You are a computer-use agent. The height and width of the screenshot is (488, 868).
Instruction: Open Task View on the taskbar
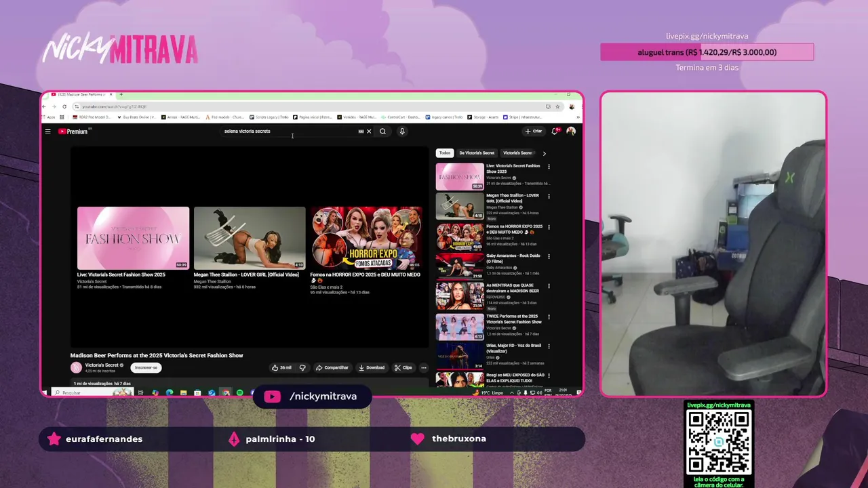[141, 392]
